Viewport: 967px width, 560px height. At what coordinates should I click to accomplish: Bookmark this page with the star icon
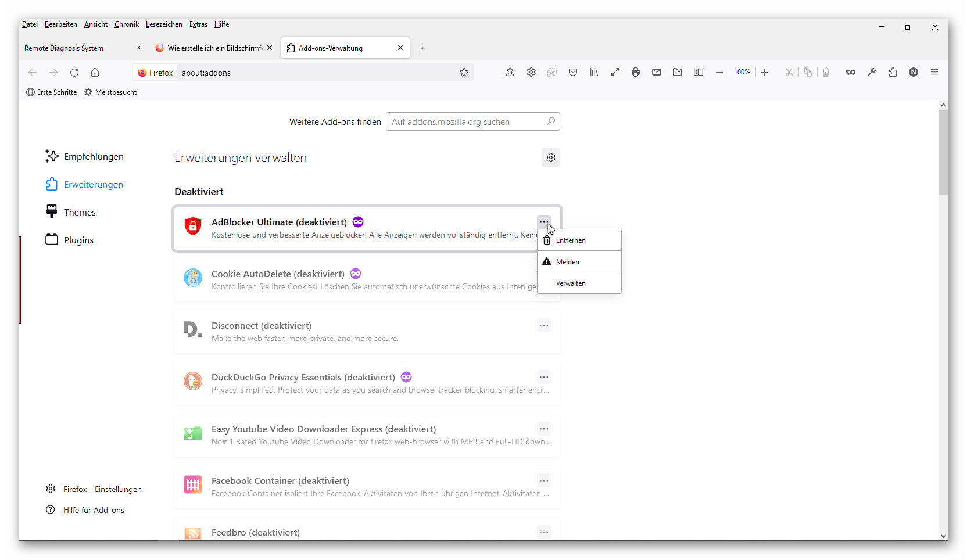(464, 72)
